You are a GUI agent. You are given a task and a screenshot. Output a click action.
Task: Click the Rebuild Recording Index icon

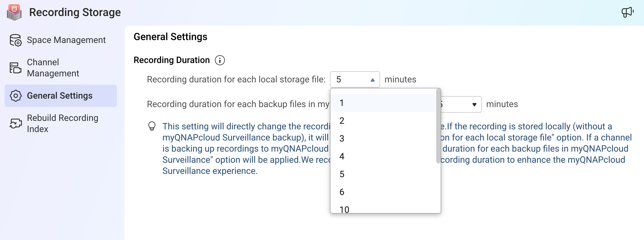pos(16,124)
